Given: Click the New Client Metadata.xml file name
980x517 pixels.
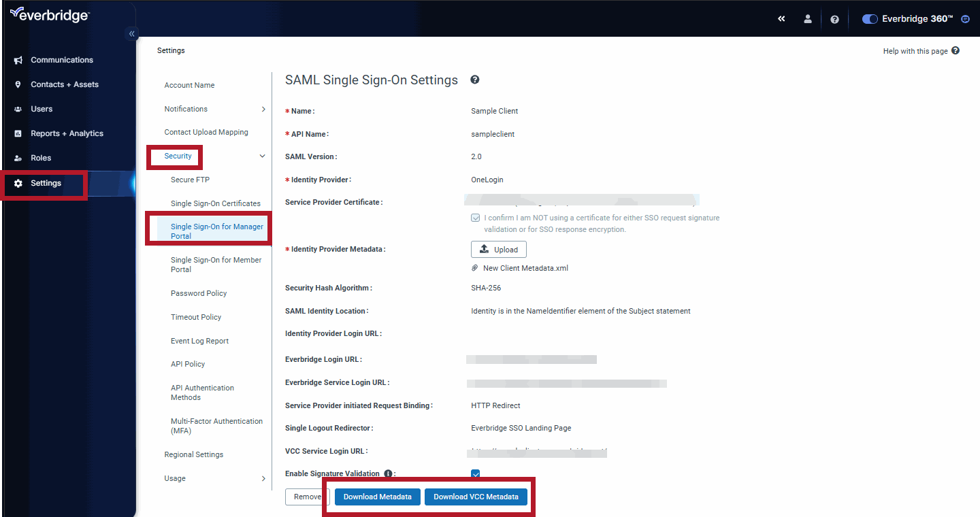Looking at the screenshot, I should tap(525, 268).
